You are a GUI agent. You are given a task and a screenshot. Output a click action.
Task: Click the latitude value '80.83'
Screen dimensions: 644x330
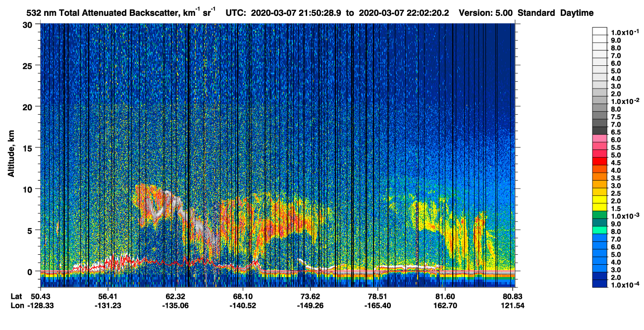(x=513, y=296)
